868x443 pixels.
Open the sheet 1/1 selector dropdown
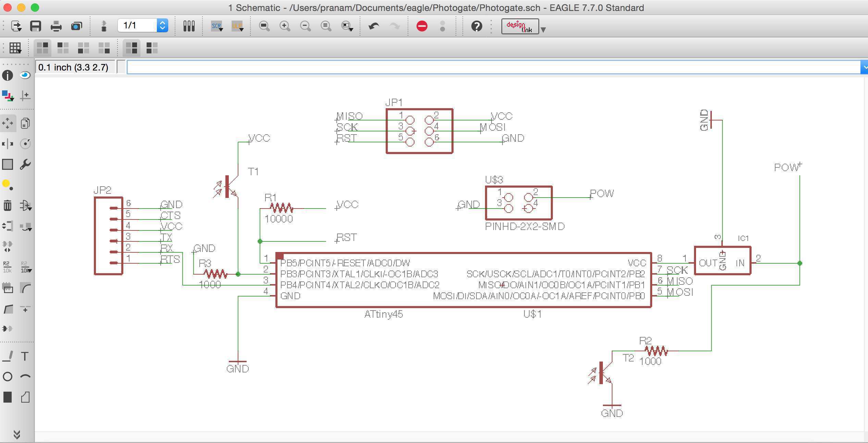[x=162, y=25]
